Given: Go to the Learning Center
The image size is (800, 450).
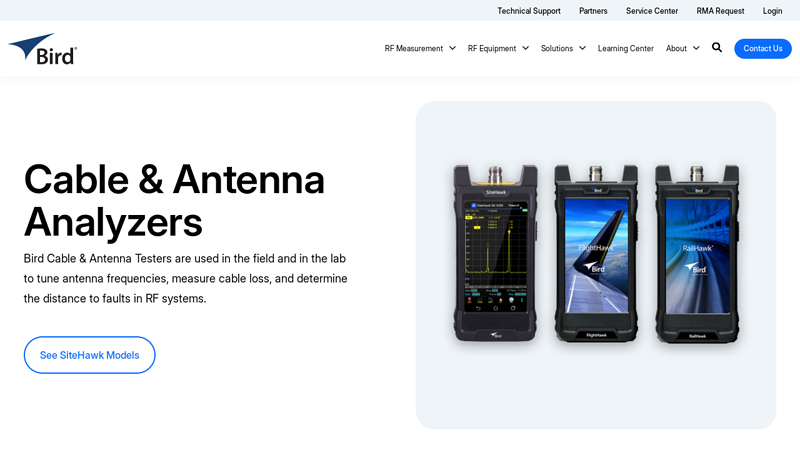Looking at the screenshot, I should click(626, 48).
